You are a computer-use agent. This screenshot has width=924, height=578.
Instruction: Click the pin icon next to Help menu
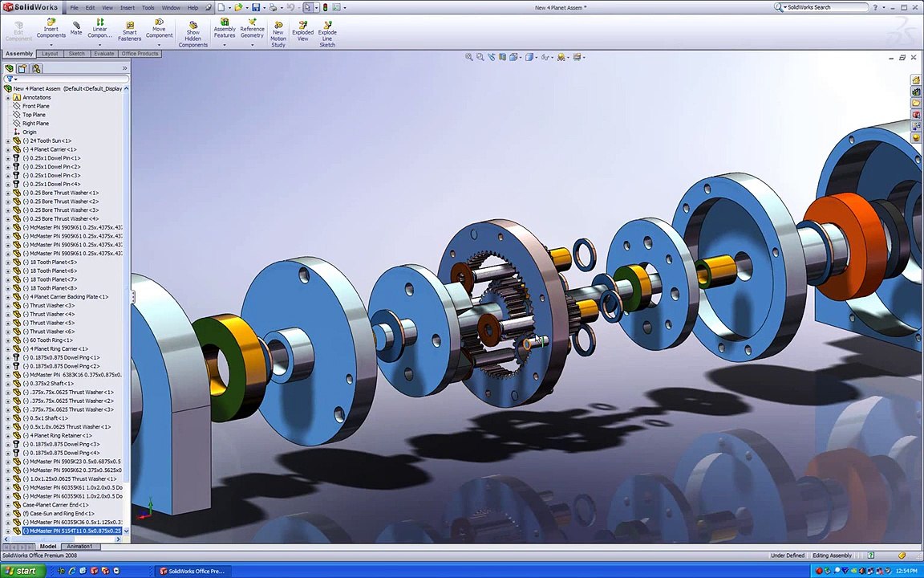(208, 8)
